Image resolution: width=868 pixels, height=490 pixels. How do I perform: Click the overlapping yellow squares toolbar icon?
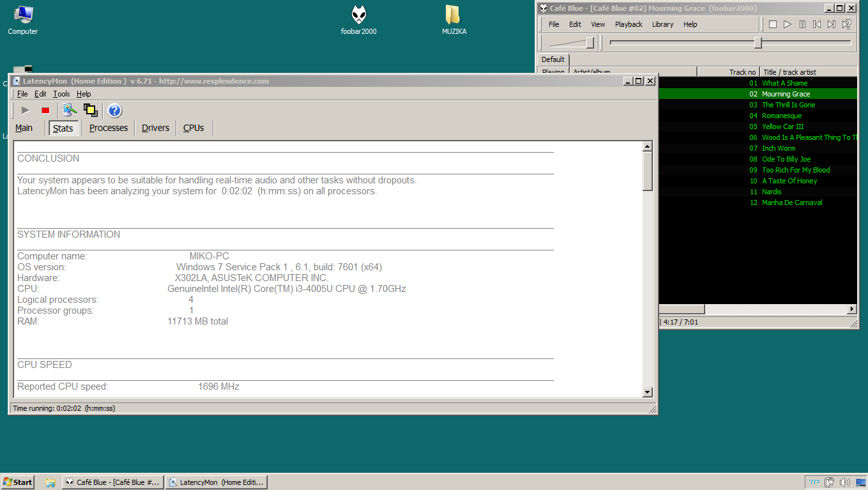90,111
